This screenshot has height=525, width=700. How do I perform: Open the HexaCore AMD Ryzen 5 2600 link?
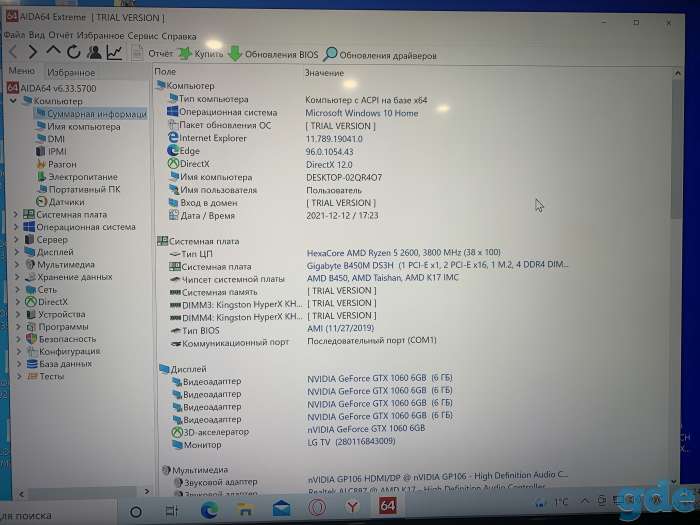[x=404, y=253]
